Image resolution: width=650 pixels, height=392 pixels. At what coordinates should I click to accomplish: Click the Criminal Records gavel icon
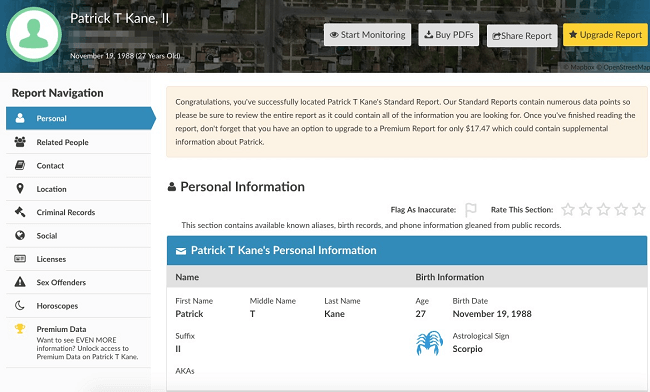pos(20,212)
